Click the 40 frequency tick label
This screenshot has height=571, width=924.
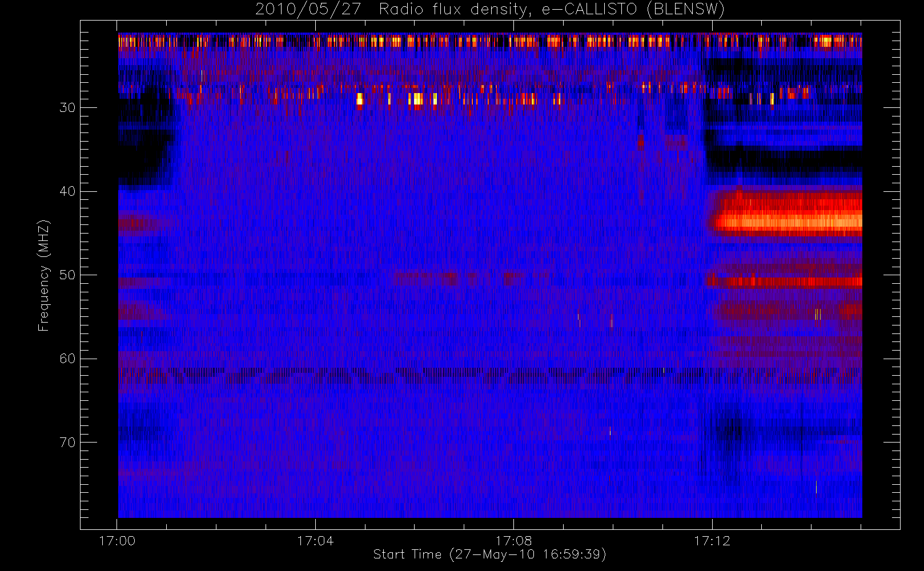click(x=67, y=191)
